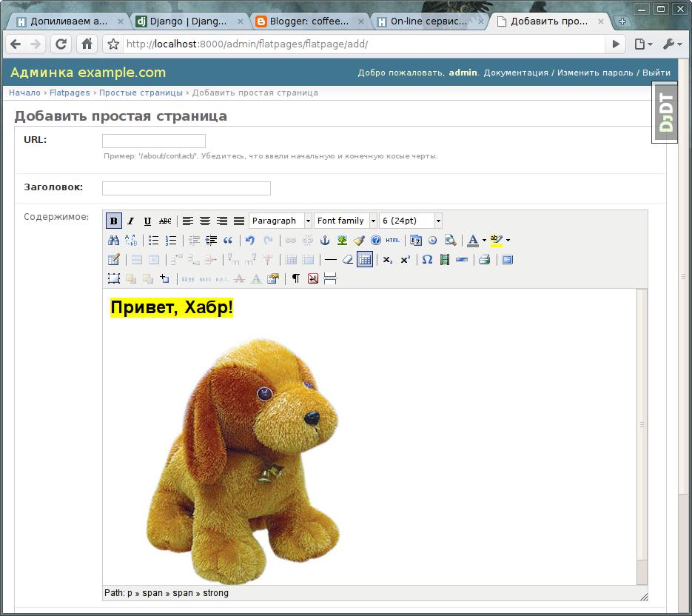This screenshot has height=616, width=692.
Task: Open a new browser tab
Action: [622, 21]
